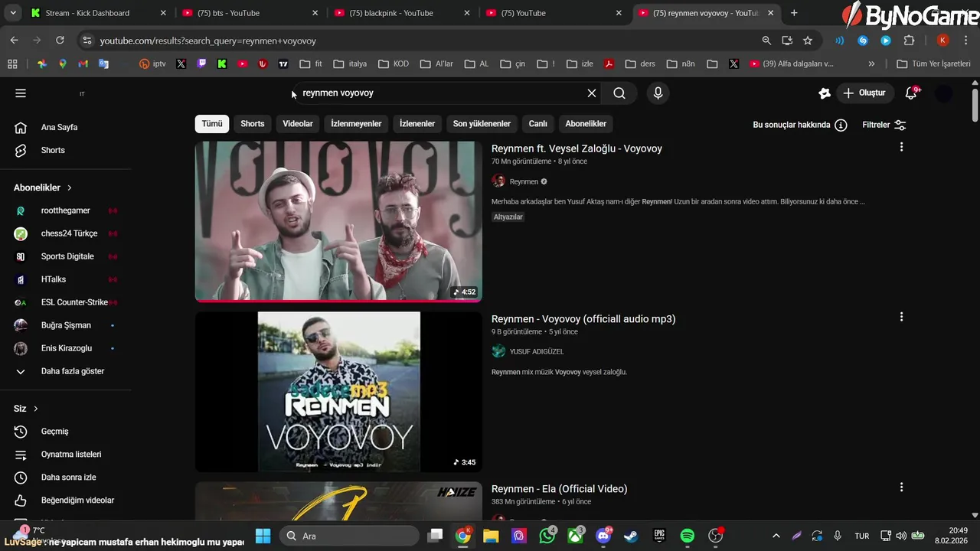Select the Canlı filter chip
The width and height of the screenshot is (980, 551).
tap(538, 124)
